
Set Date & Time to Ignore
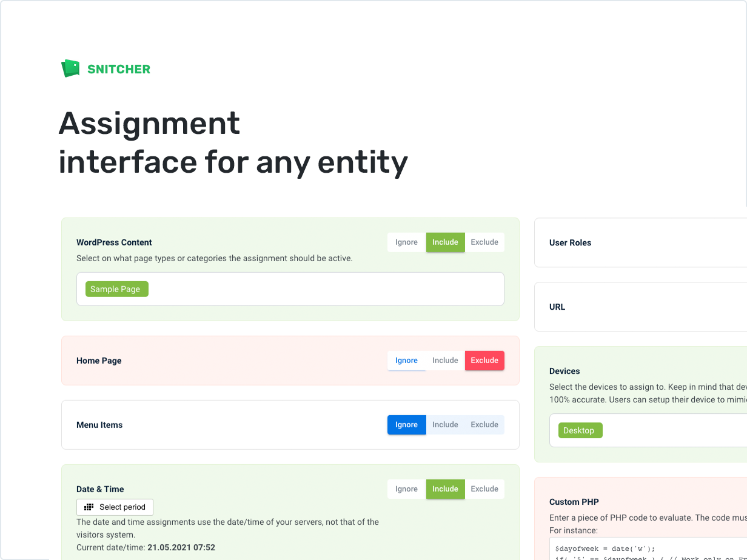406,489
